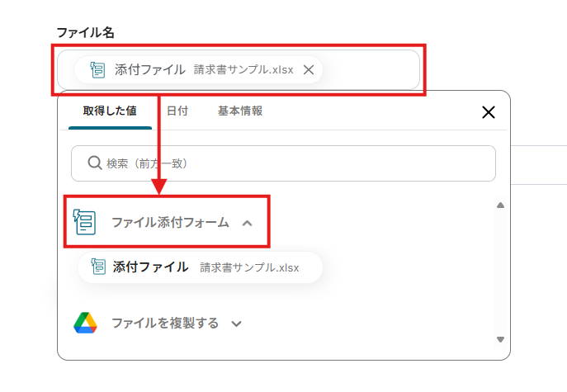Click the ファイル添付フォーム section header label
567x392 pixels.
170,222
